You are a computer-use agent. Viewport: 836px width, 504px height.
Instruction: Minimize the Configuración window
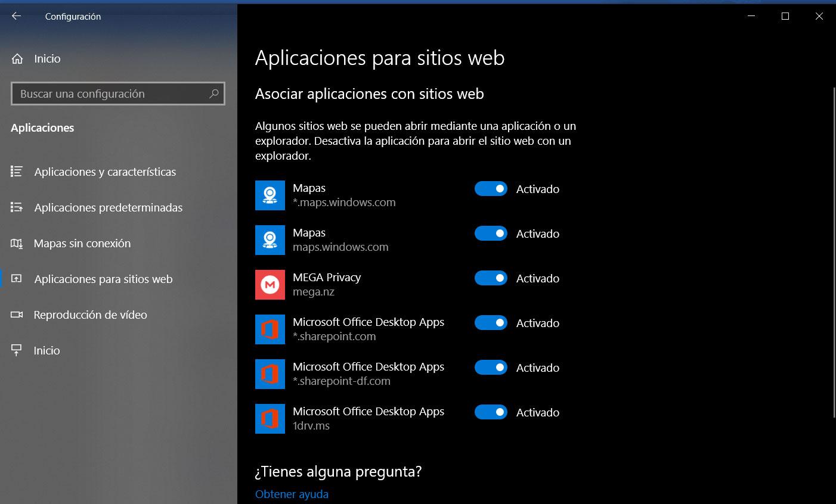[x=751, y=17]
